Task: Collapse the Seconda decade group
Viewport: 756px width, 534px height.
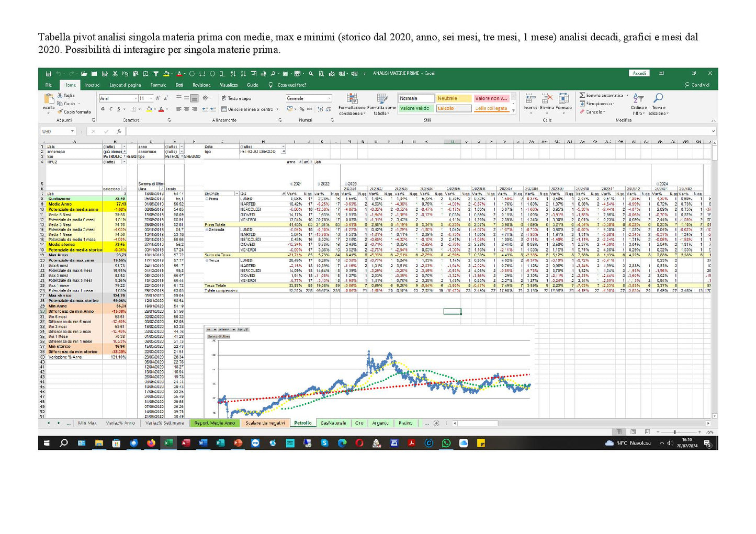Action: (207, 230)
